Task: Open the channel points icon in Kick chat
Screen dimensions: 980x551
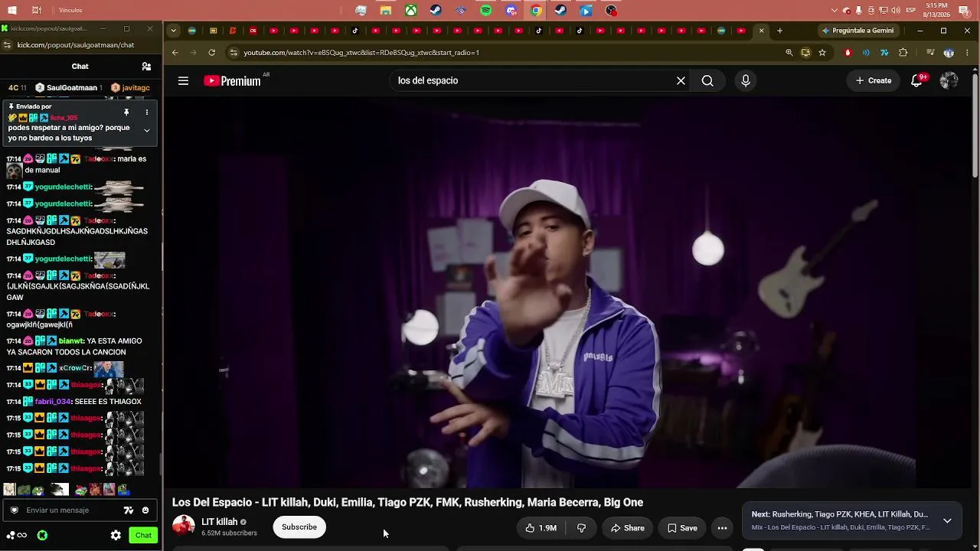Action: pos(16,536)
